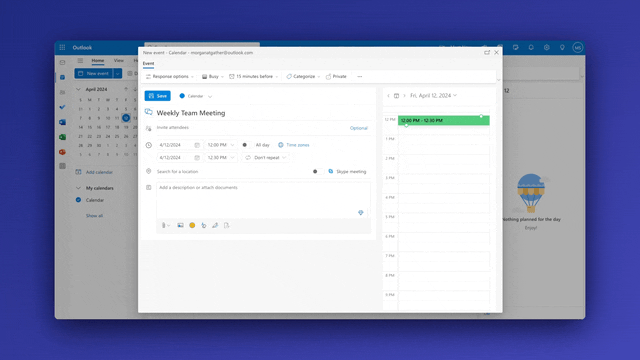Open the 12:00 PM start time dropdown

(x=221, y=145)
